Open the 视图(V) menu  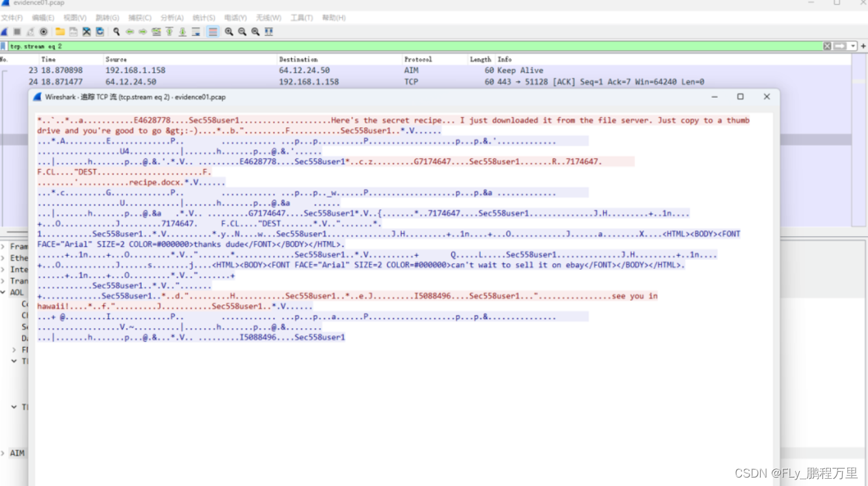pyautogui.click(x=75, y=18)
